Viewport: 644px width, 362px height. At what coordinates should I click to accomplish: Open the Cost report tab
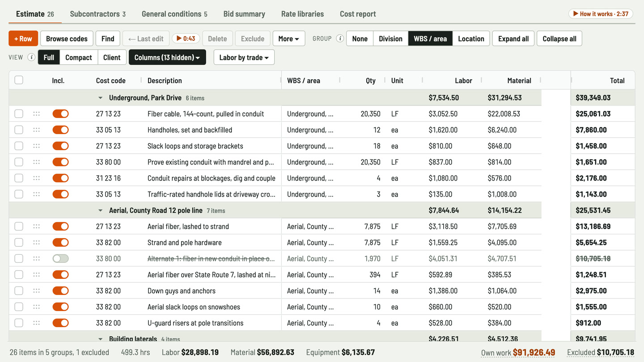(358, 14)
